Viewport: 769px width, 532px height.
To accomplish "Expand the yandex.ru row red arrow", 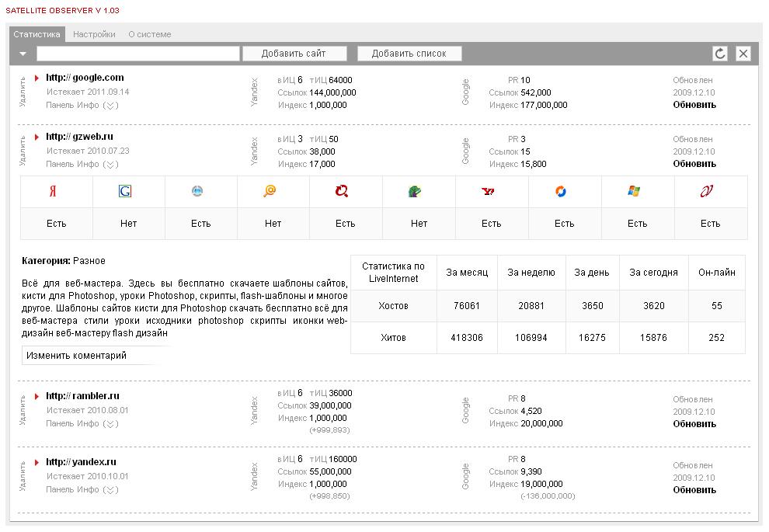I will [x=37, y=462].
